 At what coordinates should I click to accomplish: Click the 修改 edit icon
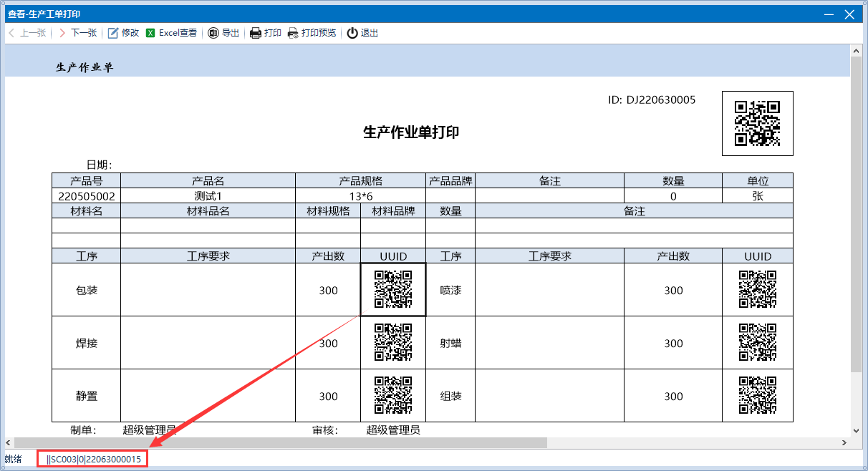(113, 33)
